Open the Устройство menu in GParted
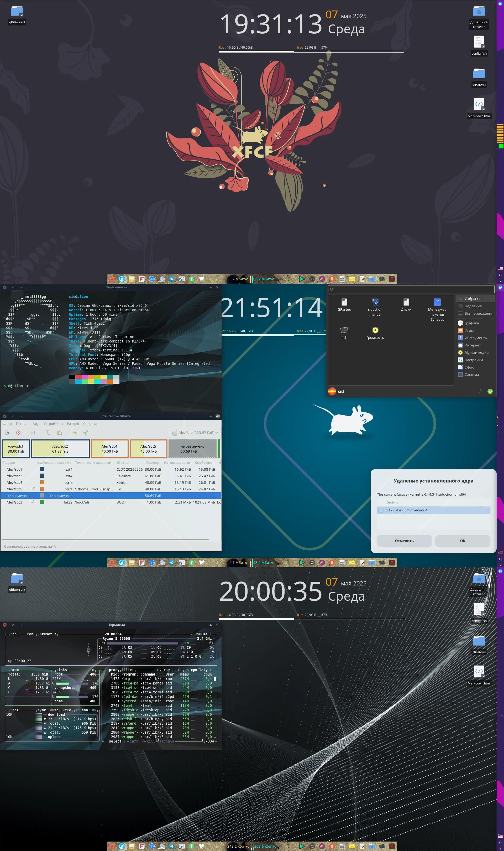The width and height of the screenshot is (504, 851). [x=53, y=424]
